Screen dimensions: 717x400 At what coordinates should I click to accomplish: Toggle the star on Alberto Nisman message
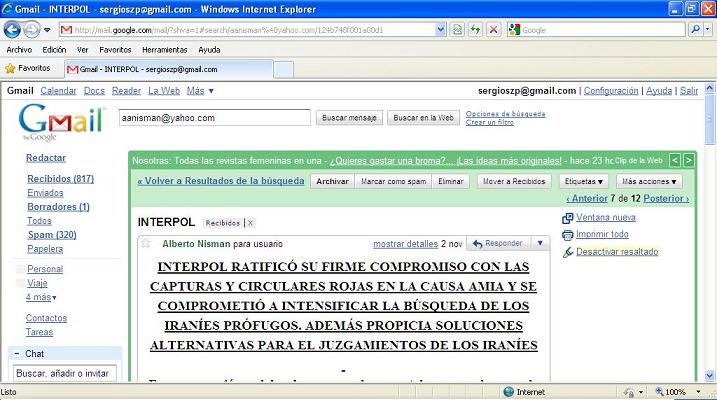click(x=146, y=243)
